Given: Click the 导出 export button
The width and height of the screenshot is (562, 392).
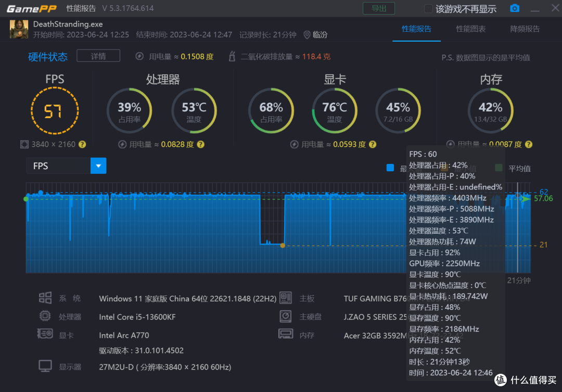Looking at the screenshot, I should (378, 8).
